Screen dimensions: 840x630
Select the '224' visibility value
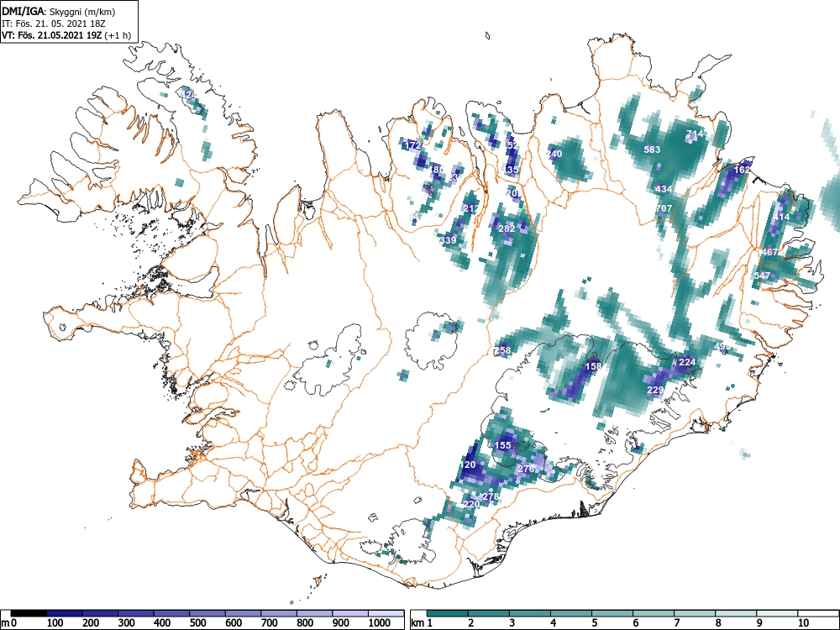687,362
